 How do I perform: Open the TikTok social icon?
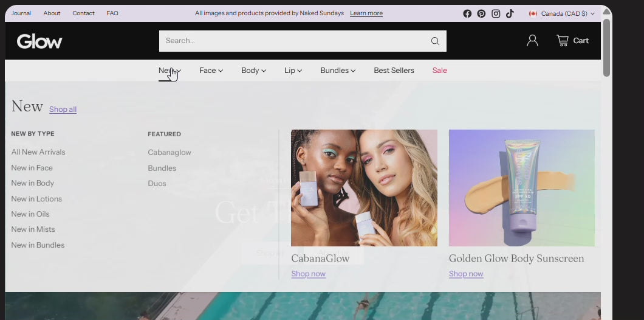[x=510, y=13]
